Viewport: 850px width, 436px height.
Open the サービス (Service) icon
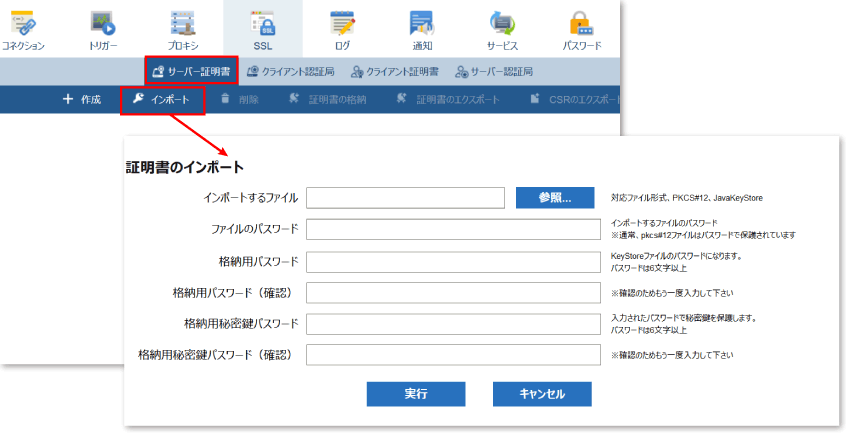[503, 30]
